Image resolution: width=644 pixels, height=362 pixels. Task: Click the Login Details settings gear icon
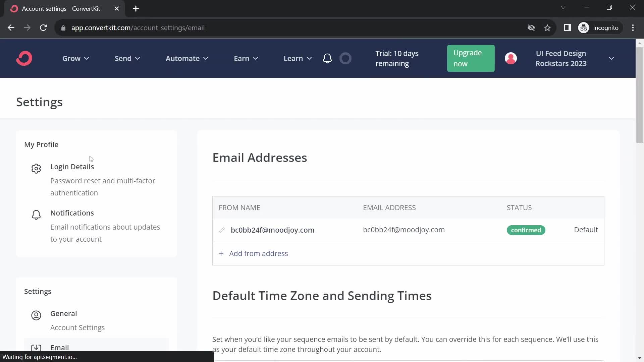36,168
